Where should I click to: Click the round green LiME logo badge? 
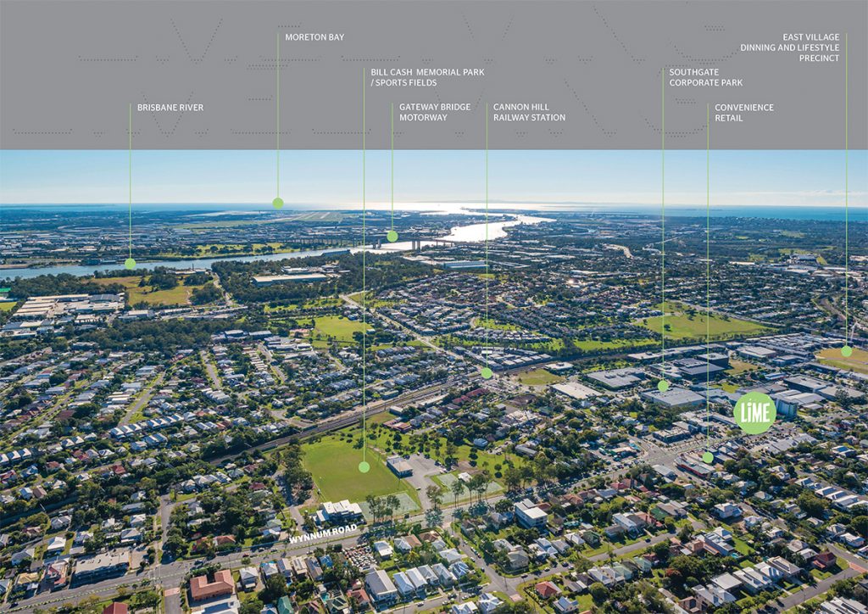[x=754, y=413]
